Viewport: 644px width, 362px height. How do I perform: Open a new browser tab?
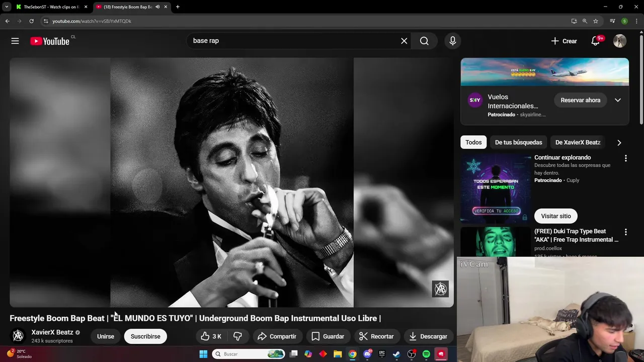point(178,7)
